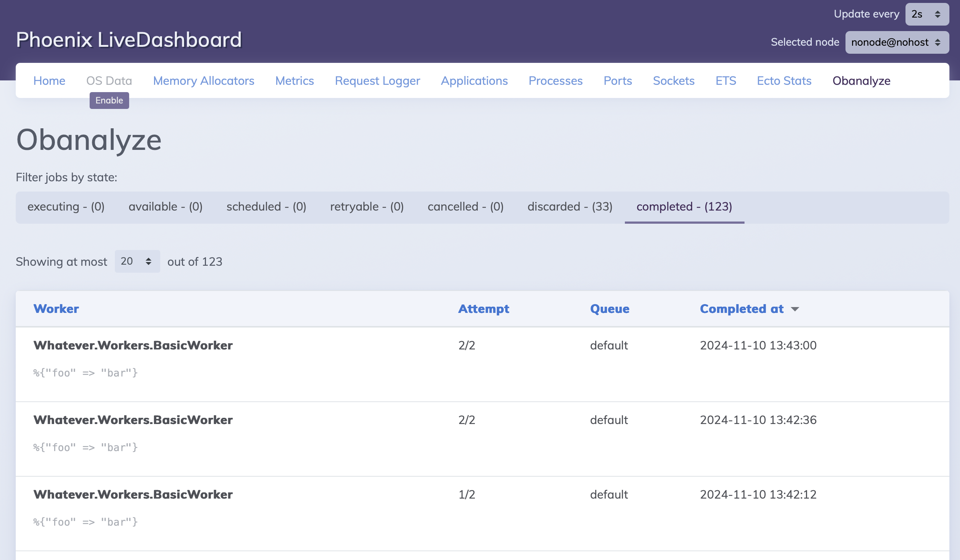Show retryable jobs filter
Screen dimensions: 960x560
tap(367, 207)
